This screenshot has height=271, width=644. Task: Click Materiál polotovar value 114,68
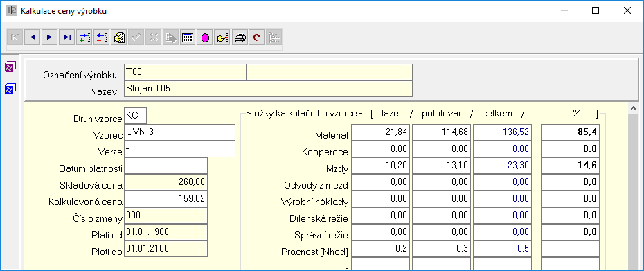pyautogui.click(x=442, y=132)
